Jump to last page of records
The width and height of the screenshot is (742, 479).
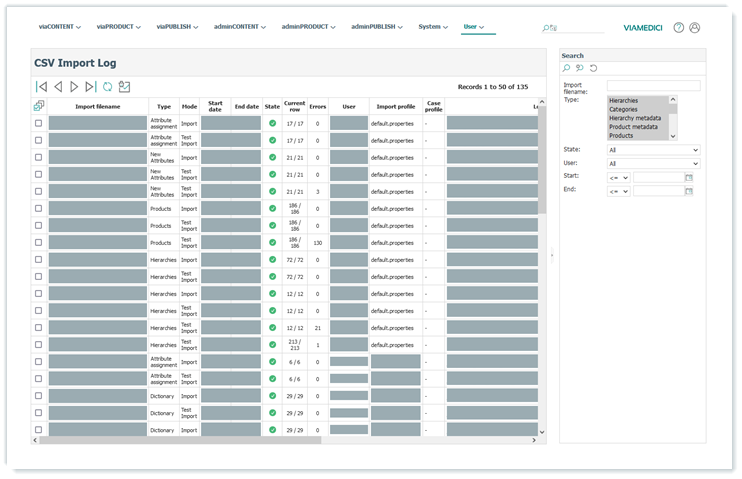tap(91, 87)
